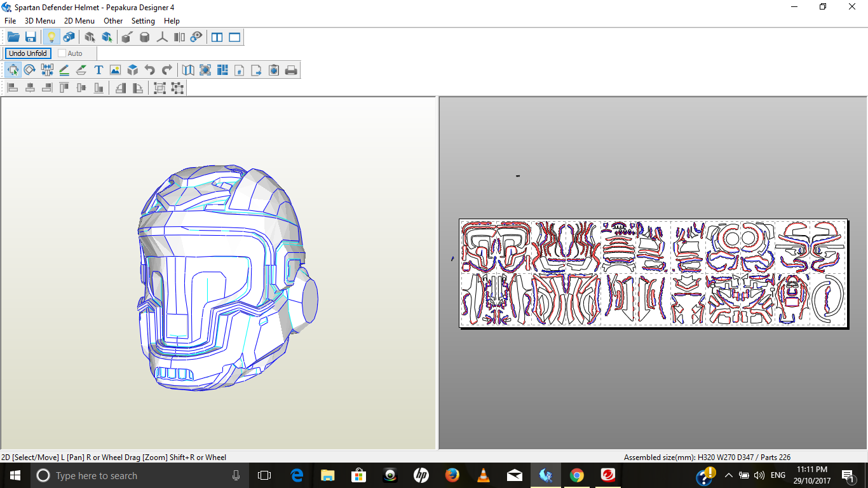Switch to the single-pane window layout
The image size is (868, 488).
(234, 37)
